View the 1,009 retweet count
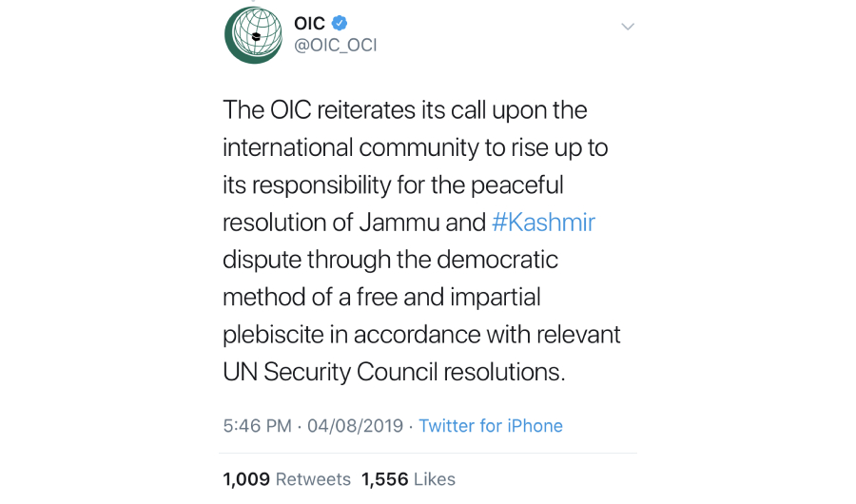Screen dimensions: 856x504 tap(246, 479)
